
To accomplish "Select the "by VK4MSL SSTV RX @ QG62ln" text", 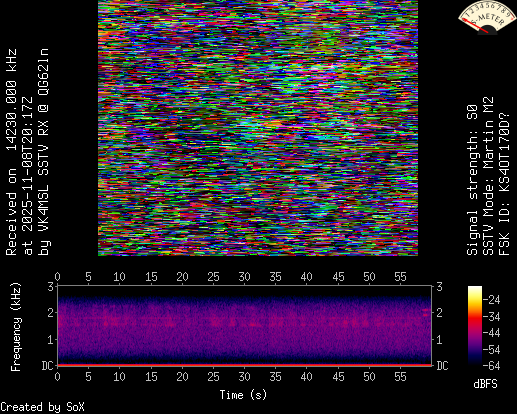I will pyautogui.click(x=44, y=152).
